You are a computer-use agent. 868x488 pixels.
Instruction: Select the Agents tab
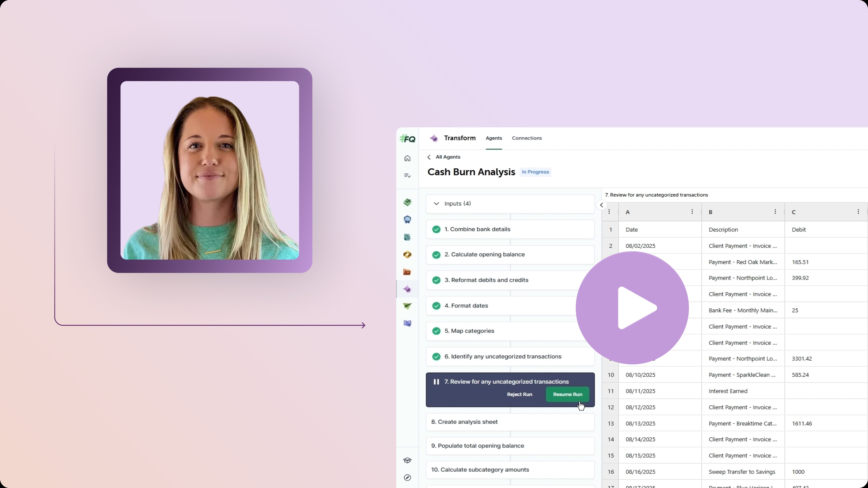[x=494, y=138]
